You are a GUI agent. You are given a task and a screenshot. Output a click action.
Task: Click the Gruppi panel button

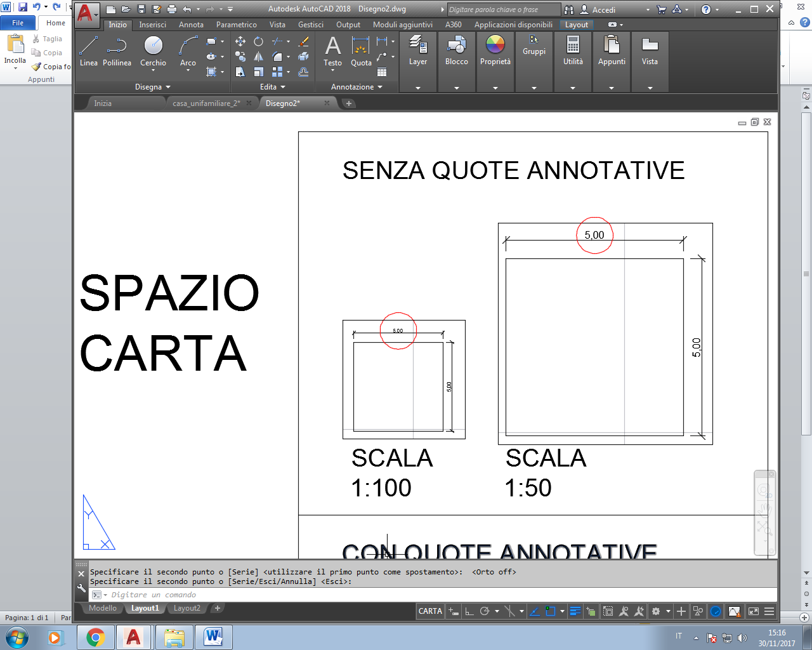(534, 46)
